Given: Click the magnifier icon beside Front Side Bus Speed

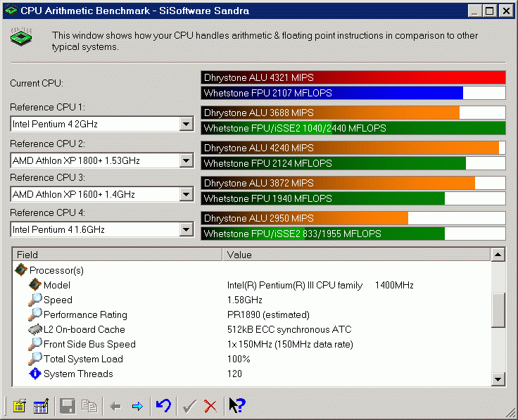Looking at the screenshot, I should click(x=35, y=344).
